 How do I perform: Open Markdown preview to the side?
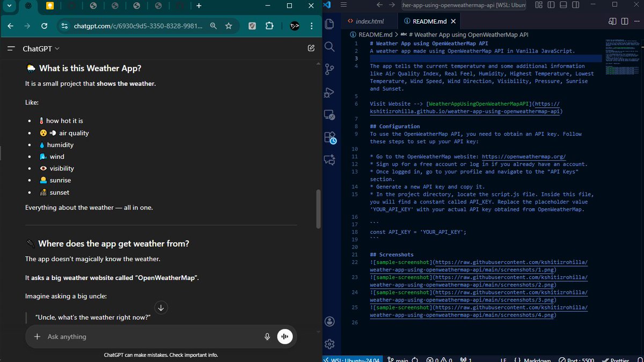tap(613, 21)
